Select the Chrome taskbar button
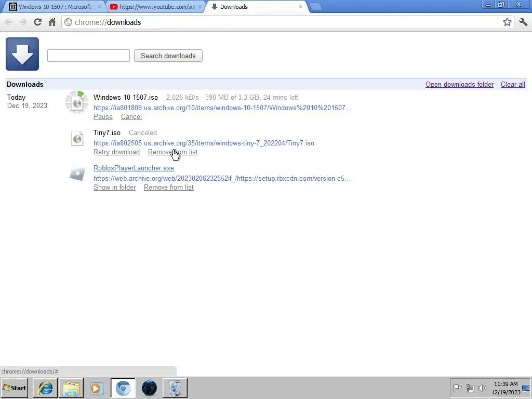 point(123,388)
